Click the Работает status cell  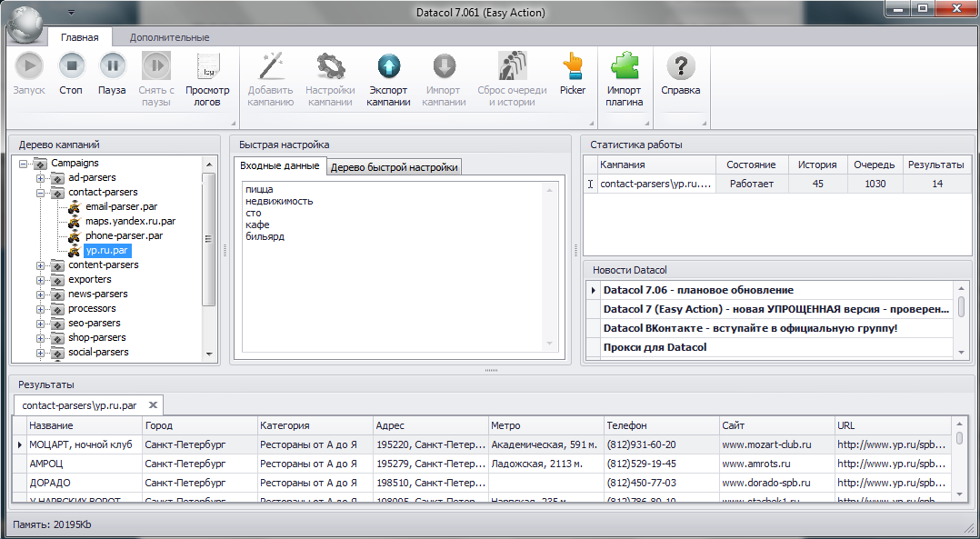[752, 185]
